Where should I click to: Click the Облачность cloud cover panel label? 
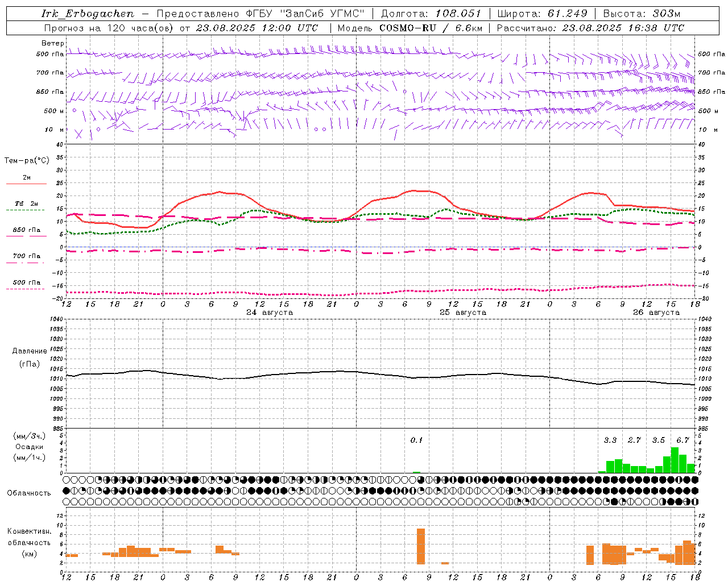click(x=29, y=493)
